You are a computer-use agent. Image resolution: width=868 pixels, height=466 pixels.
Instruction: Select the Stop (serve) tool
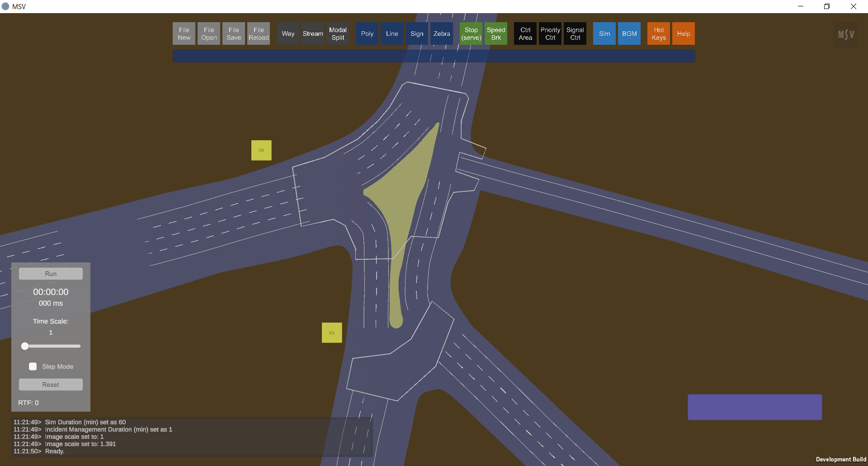pos(471,34)
